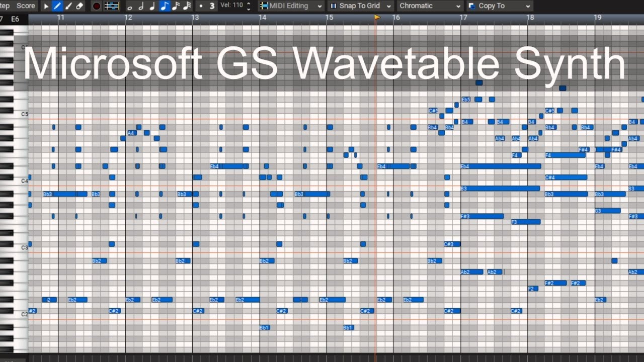Click bar 17 on the ruler

(x=463, y=18)
